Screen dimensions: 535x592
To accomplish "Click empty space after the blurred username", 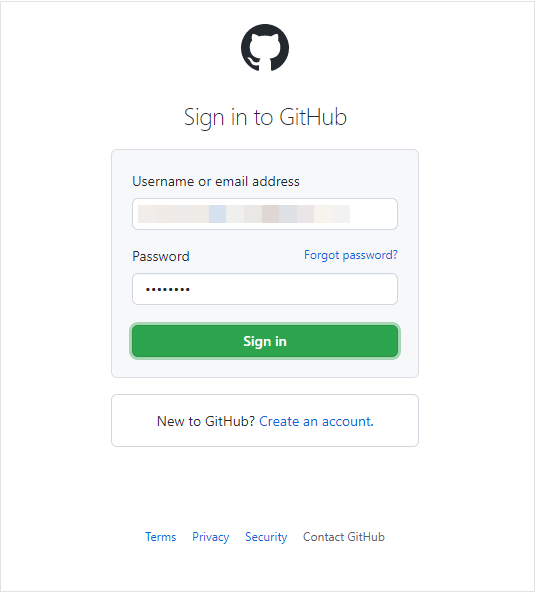I will (x=373, y=214).
